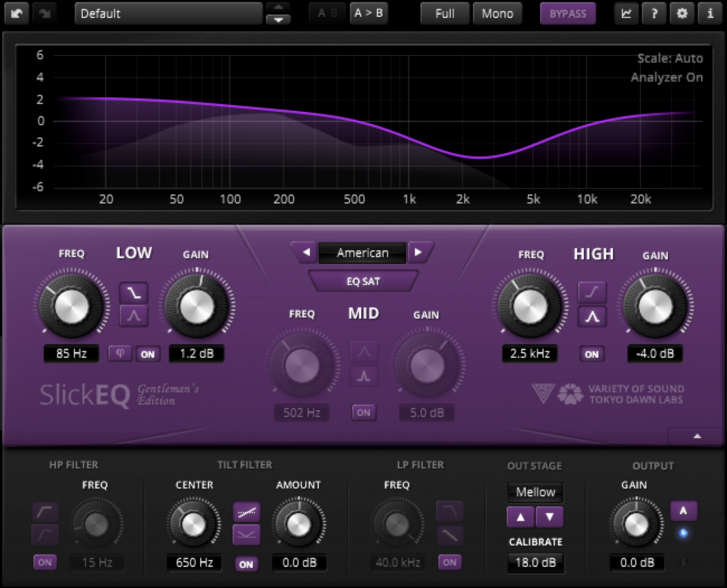Adjust the TILT FILTER CENTER knob
The height and width of the screenshot is (588, 727).
193,524
